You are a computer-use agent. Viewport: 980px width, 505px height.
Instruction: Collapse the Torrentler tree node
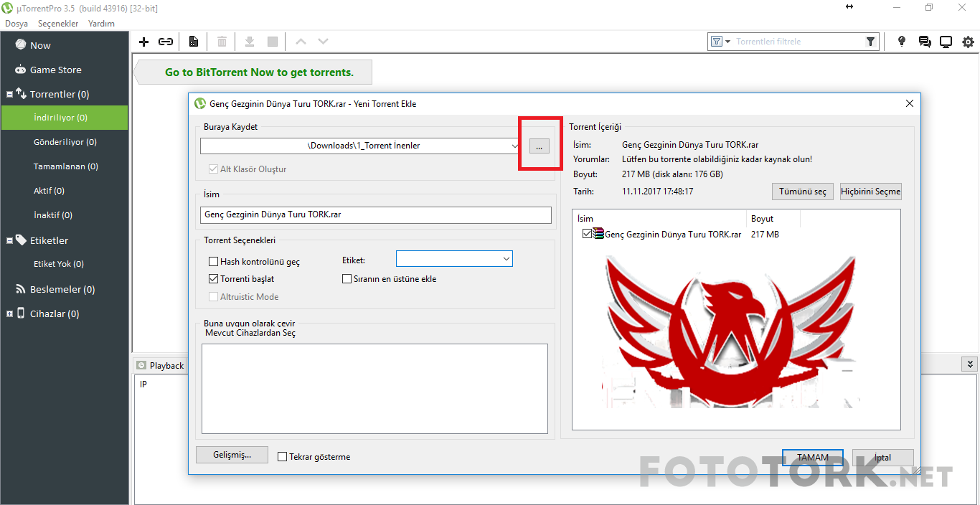point(9,94)
